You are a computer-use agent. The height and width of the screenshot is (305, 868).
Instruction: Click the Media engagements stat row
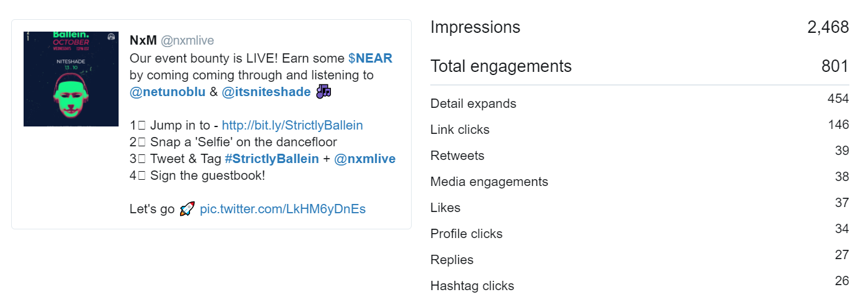(640, 180)
